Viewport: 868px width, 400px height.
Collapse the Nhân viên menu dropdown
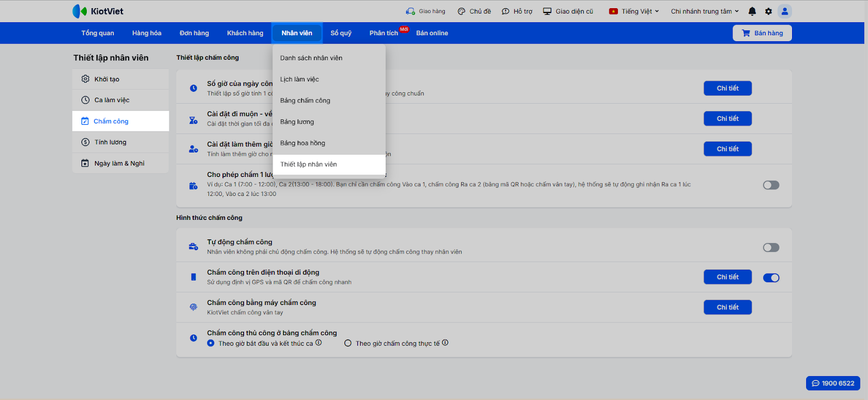pos(297,33)
